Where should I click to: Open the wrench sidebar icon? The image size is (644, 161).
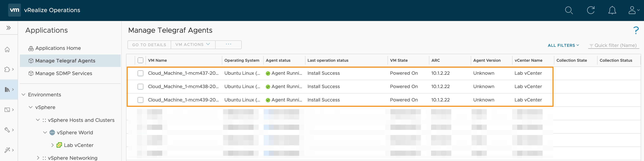(x=7, y=130)
